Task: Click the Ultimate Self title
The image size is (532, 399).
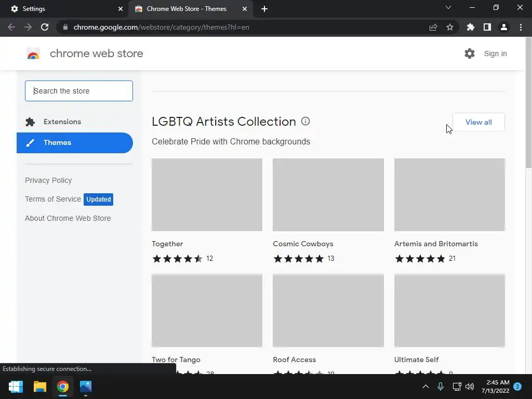Action: coord(416,360)
